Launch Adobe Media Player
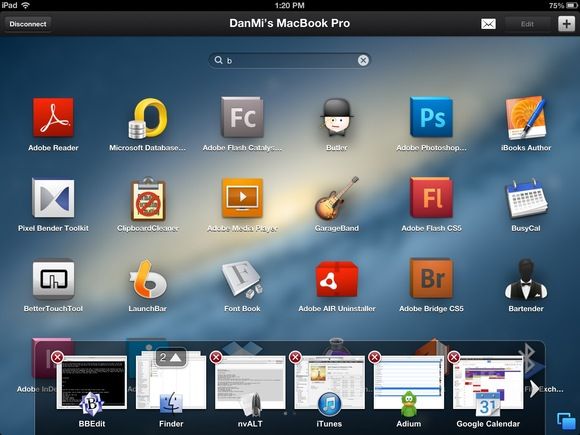Viewport: 580px width, 435px height. (242, 198)
